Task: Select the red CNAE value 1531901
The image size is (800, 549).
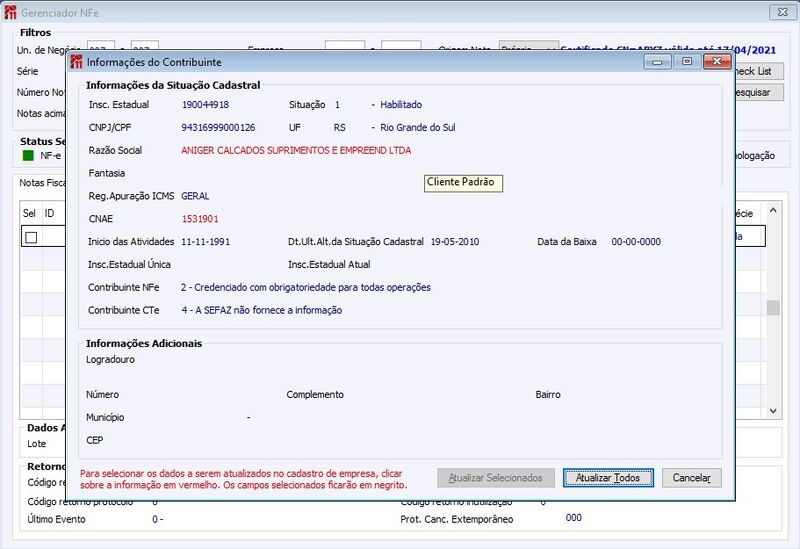Action: (x=200, y=219)
